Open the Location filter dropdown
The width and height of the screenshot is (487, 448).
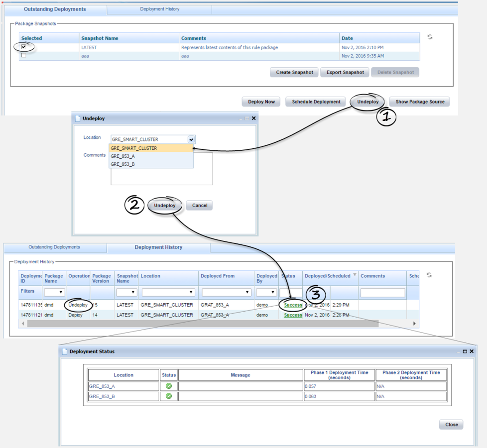pyautogui.click(x=168, y=292)
